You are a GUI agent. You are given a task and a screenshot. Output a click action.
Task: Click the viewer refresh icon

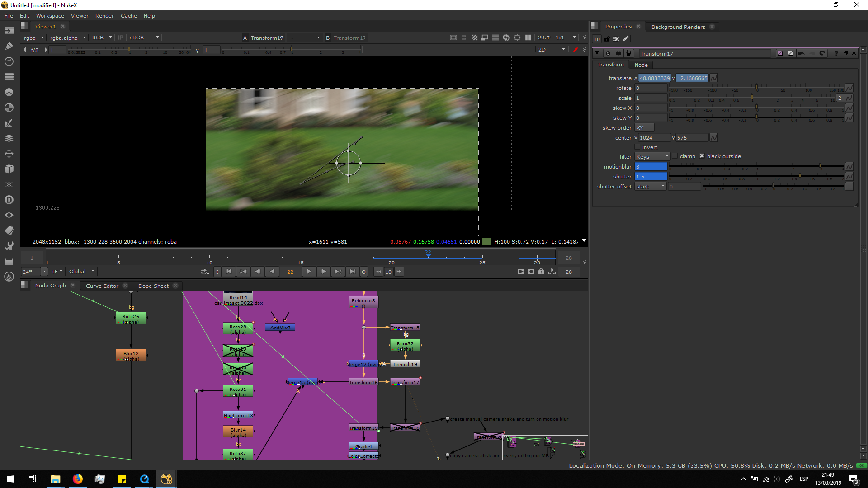point(506,38)
